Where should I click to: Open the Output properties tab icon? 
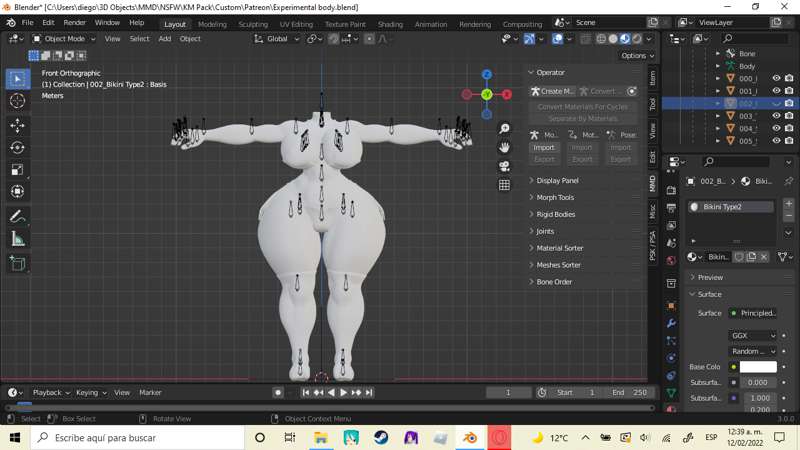(671, 208)
